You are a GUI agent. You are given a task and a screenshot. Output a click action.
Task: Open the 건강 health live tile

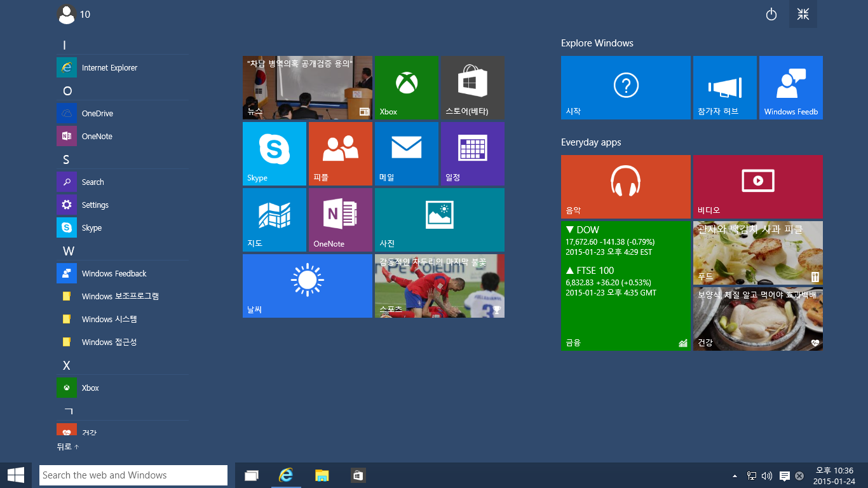pyautogui.click(x=758, y=319)
